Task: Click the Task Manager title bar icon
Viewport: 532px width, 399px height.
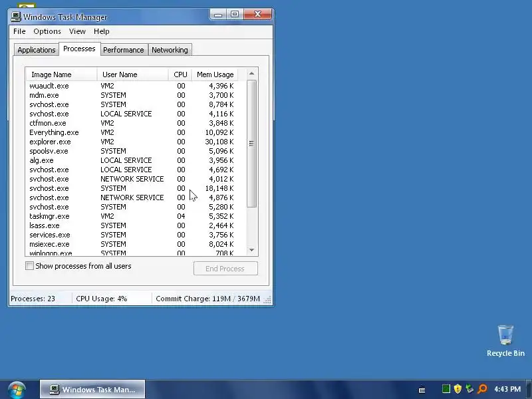Action: 16,17
